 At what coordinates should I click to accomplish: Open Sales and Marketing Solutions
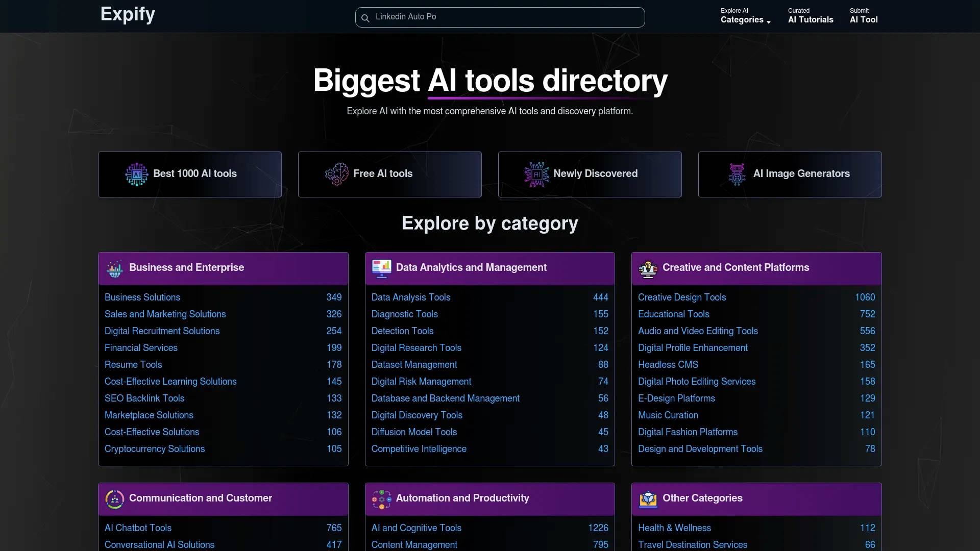pos(165,314)
